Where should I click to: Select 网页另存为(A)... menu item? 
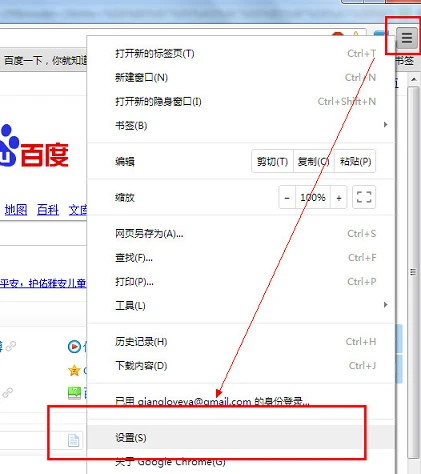click(241, 234)
